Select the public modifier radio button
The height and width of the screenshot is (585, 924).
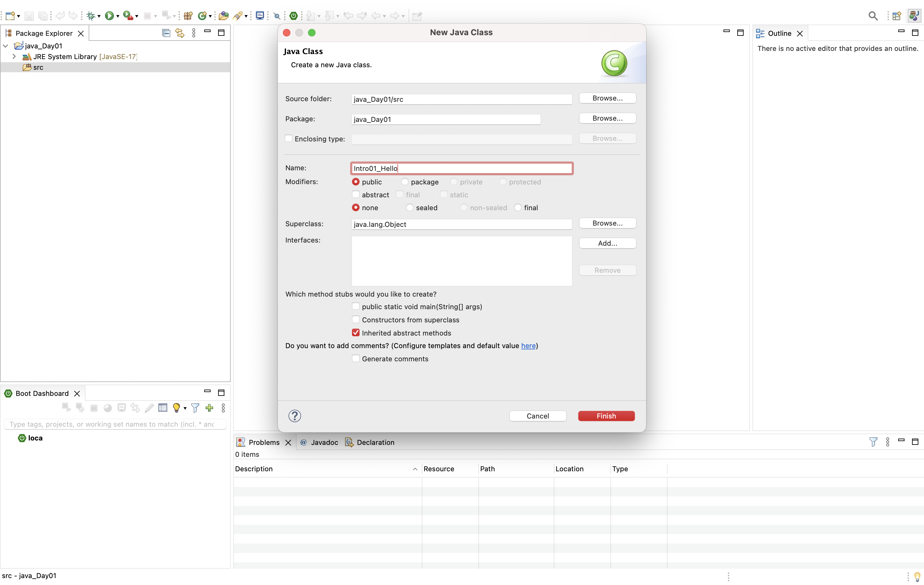[356, 182]
